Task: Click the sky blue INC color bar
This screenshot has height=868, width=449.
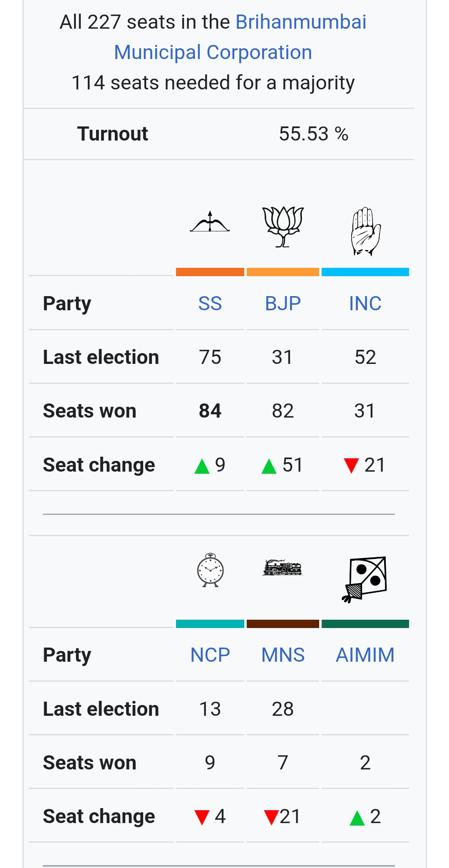Action: point(365,272)
